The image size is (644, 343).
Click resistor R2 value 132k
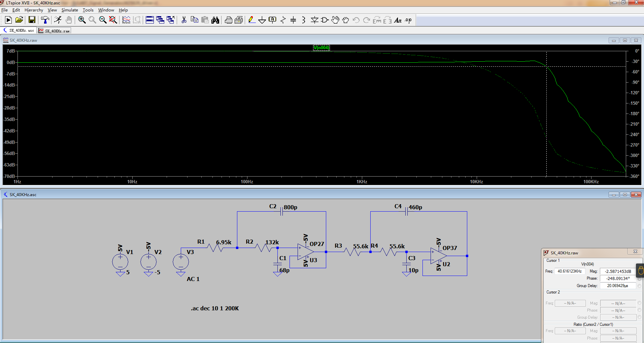tap(272, 242)
